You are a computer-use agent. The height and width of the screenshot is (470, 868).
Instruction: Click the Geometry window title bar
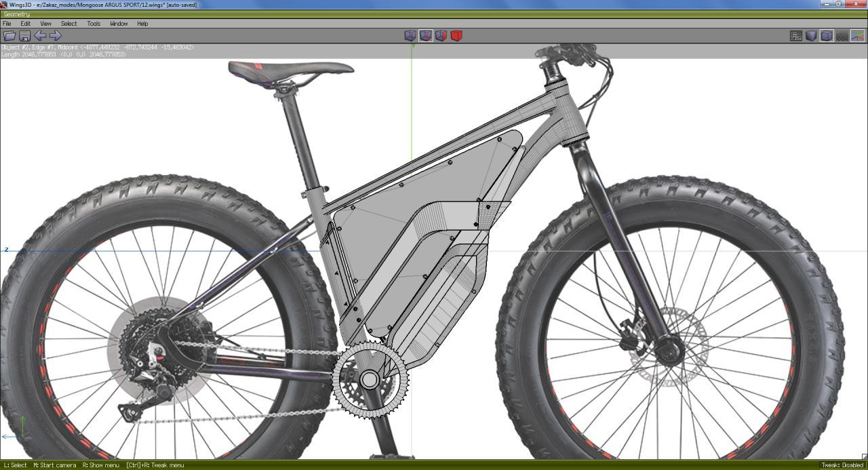pos(434,14)
